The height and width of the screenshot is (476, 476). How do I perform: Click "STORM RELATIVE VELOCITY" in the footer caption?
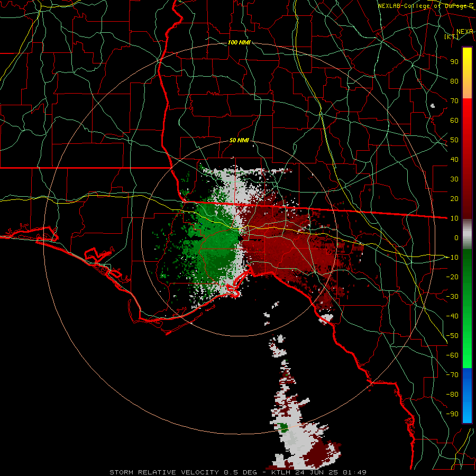tap(164, 472)
